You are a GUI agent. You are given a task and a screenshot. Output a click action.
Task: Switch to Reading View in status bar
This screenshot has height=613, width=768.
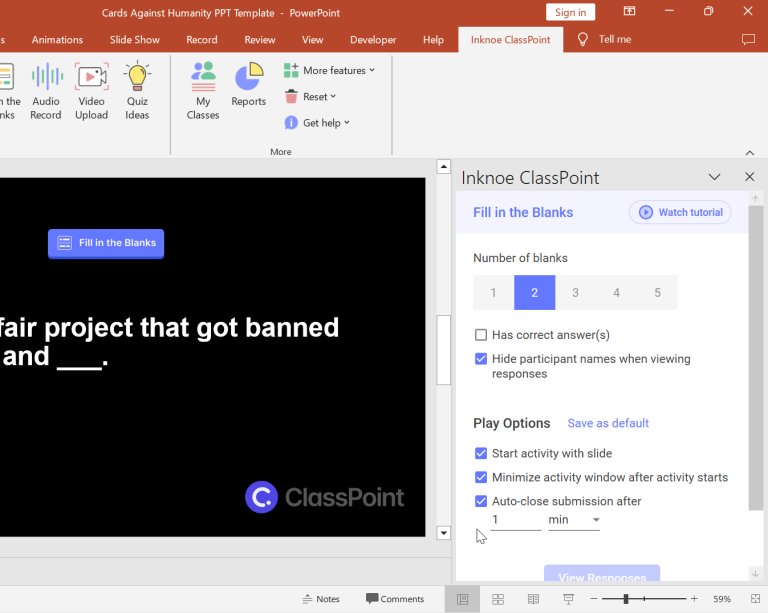(x=533, y=599)
